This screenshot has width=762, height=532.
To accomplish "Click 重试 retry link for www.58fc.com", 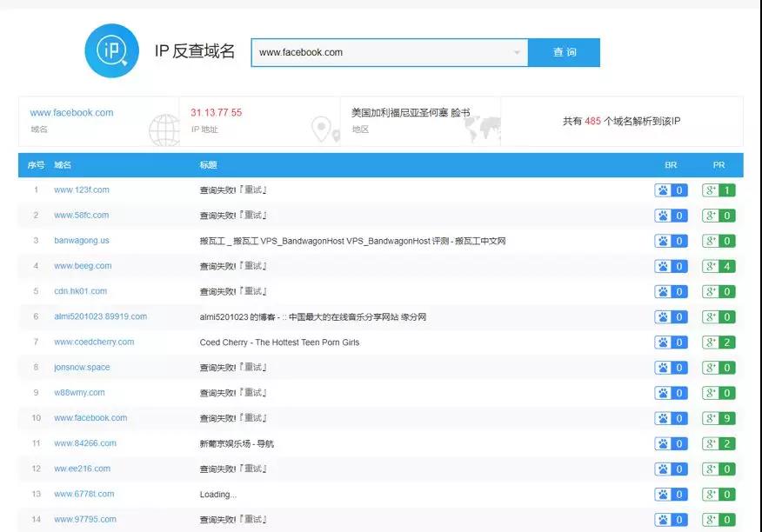I will point(254,216).
